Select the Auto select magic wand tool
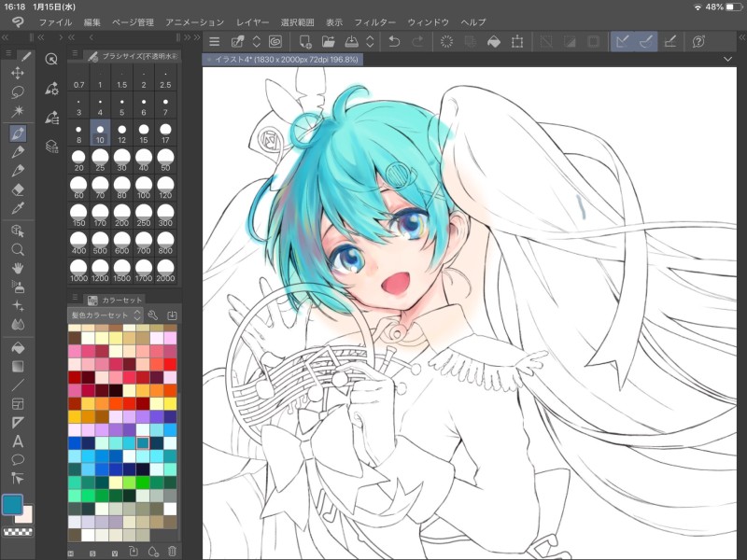The height and width of the screenshot is (560, 747). pyautogui.click(x=18, y=111)
